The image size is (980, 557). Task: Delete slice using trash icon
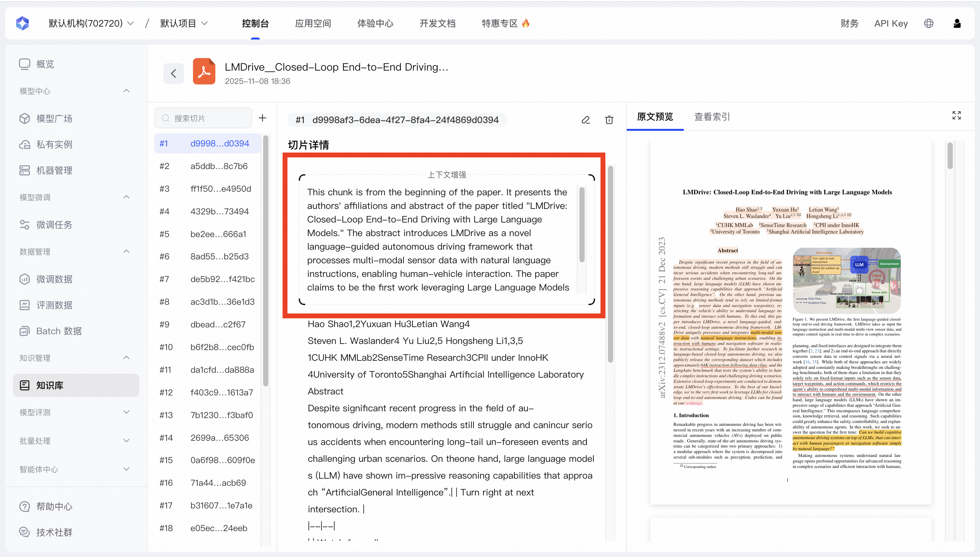[x=609, y=120]
